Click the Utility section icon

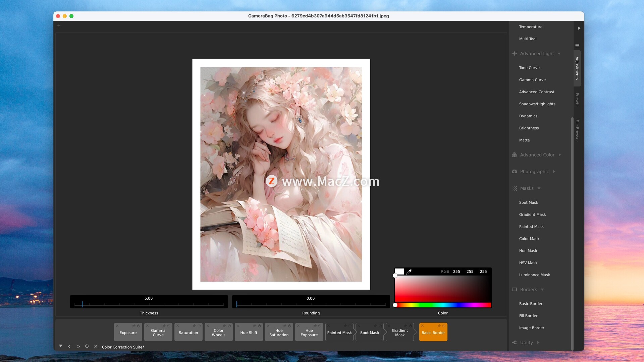[515, 343]
